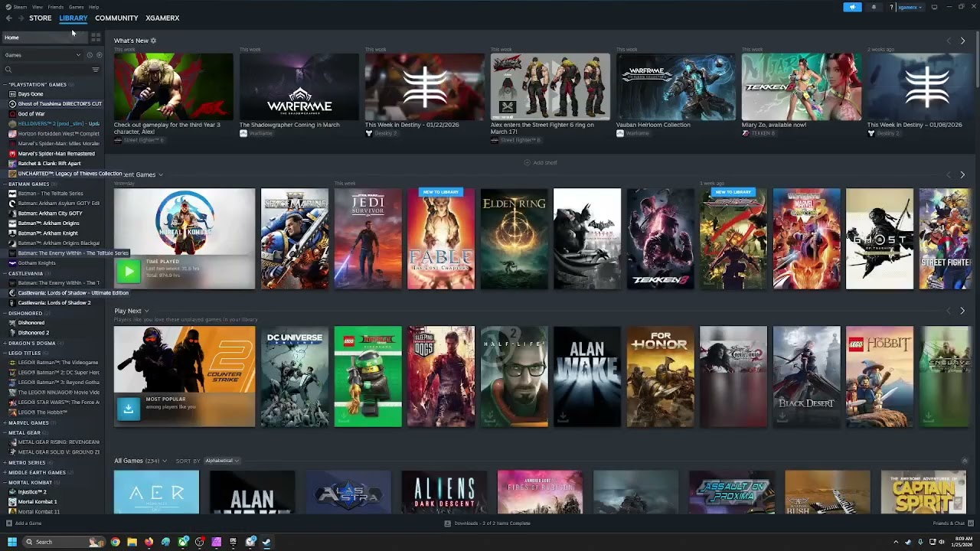Switch to collections grid view icon
This screenshot has width=980, height=551.
[x=96, y=37]
